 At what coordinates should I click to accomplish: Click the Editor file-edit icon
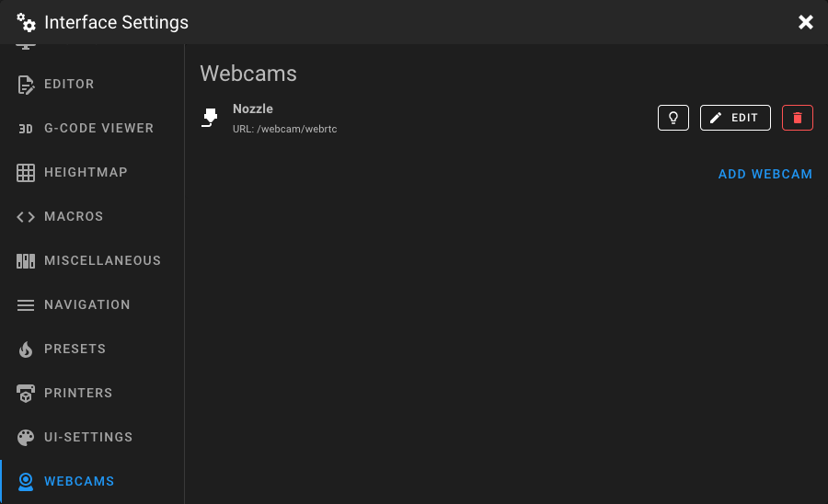[x=26, y=85]
